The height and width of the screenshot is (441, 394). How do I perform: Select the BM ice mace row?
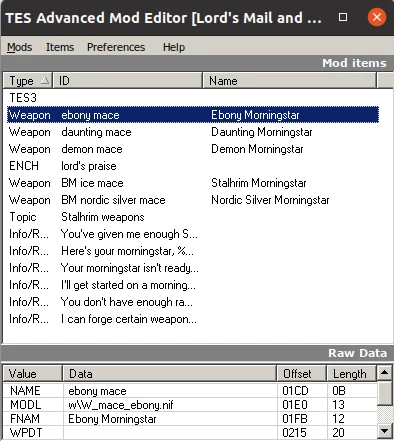click(193, 183)
